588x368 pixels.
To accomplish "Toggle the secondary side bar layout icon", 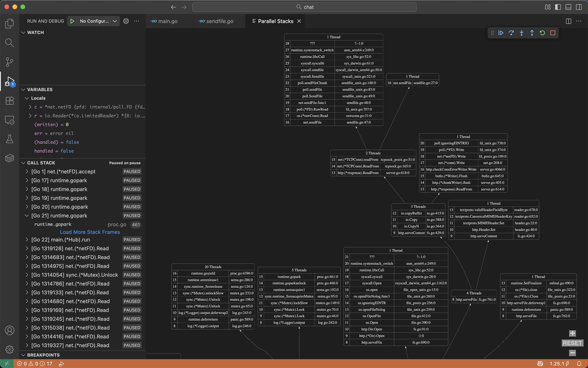I will click(x=579, y=7).
